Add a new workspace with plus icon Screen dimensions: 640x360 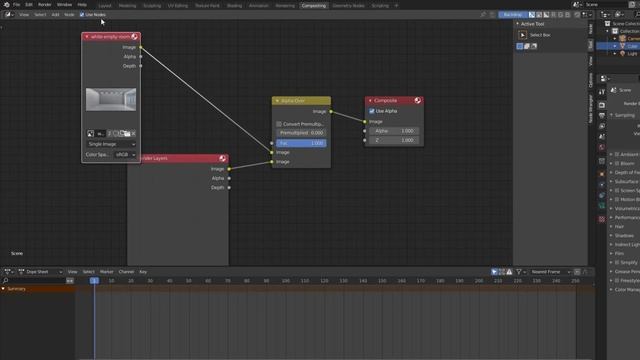tap(396, 6)
